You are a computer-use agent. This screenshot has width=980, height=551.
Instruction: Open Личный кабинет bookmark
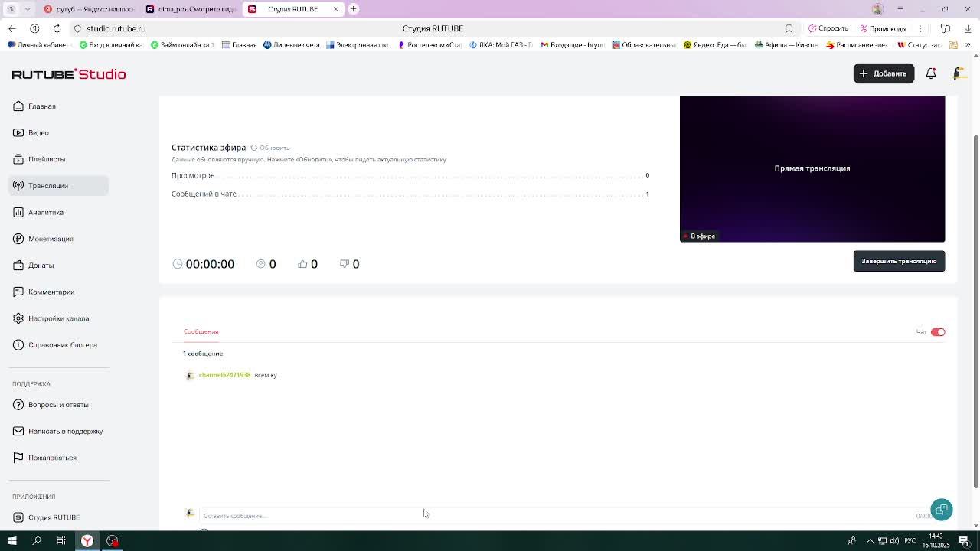38,45
